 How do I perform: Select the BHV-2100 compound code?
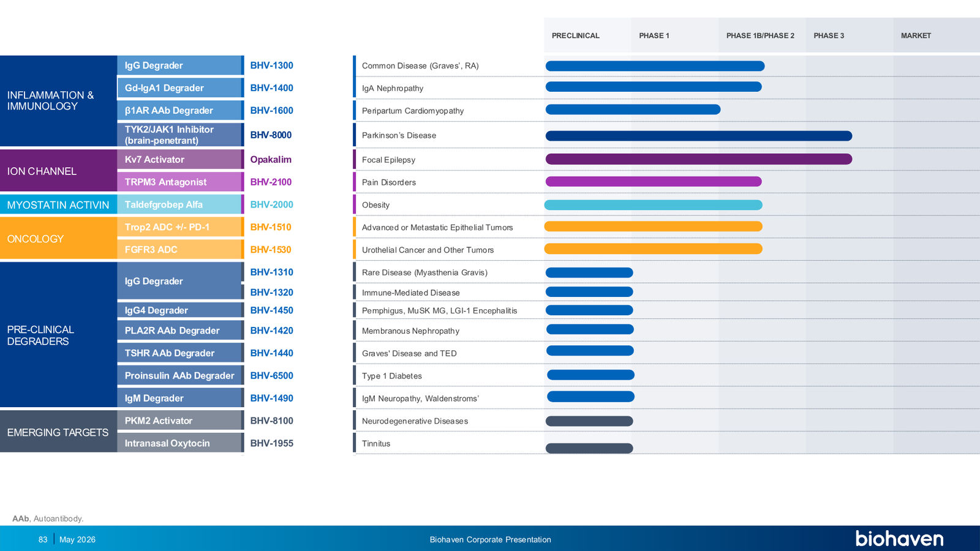(x=271, y=182)
